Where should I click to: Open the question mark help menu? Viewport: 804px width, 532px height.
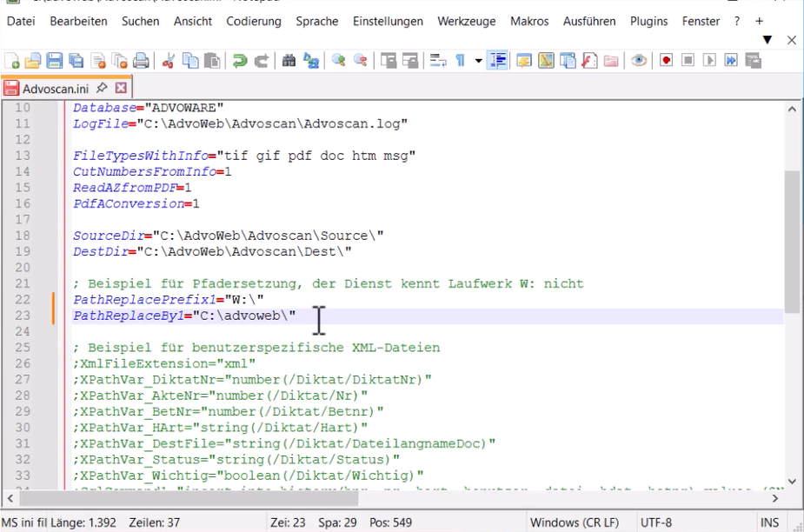737,21
